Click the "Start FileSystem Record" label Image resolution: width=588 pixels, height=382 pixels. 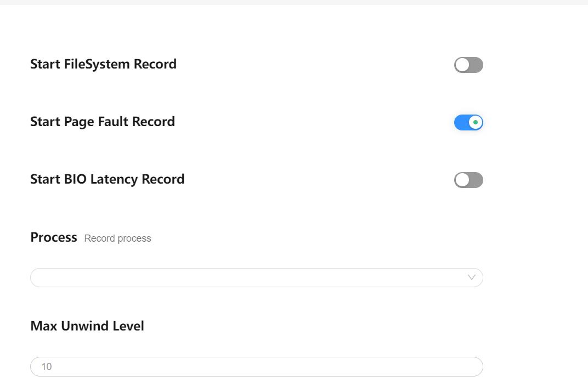(103, 64)
